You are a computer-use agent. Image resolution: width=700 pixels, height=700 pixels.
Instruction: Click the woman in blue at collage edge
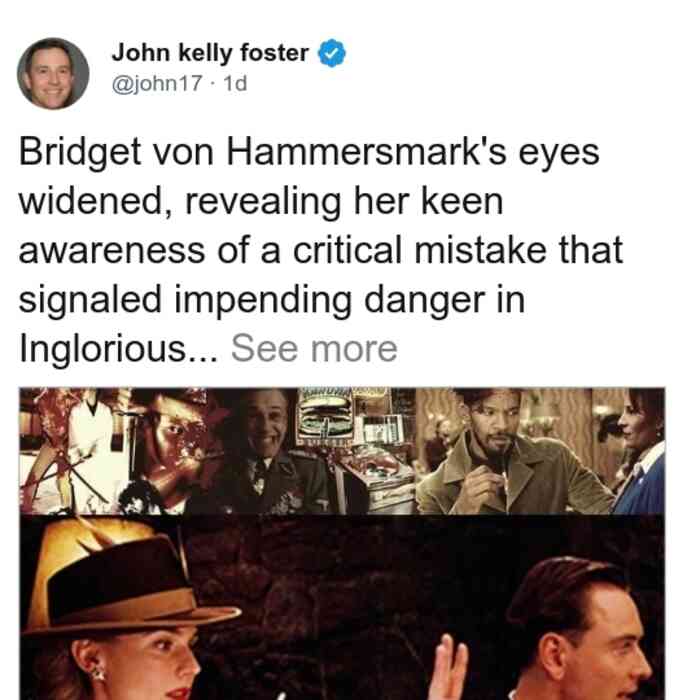(639, 451)
